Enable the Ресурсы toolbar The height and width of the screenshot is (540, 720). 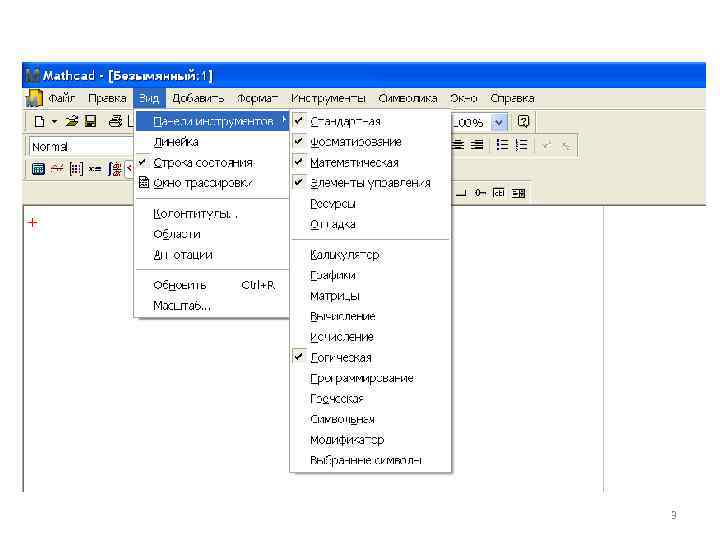370,203
